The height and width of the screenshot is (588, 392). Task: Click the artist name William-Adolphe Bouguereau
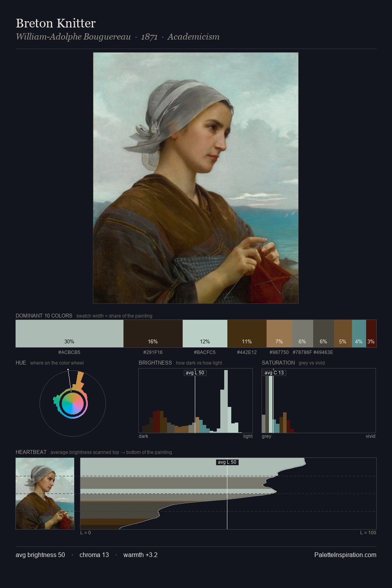pyautogui.click(x=73, y=37)
